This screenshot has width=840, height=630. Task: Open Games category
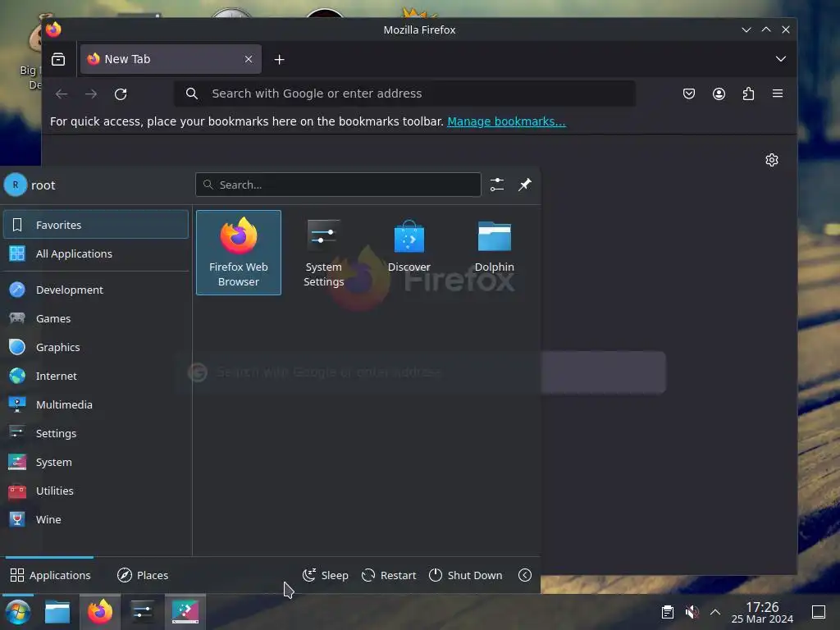click(96, 318)
